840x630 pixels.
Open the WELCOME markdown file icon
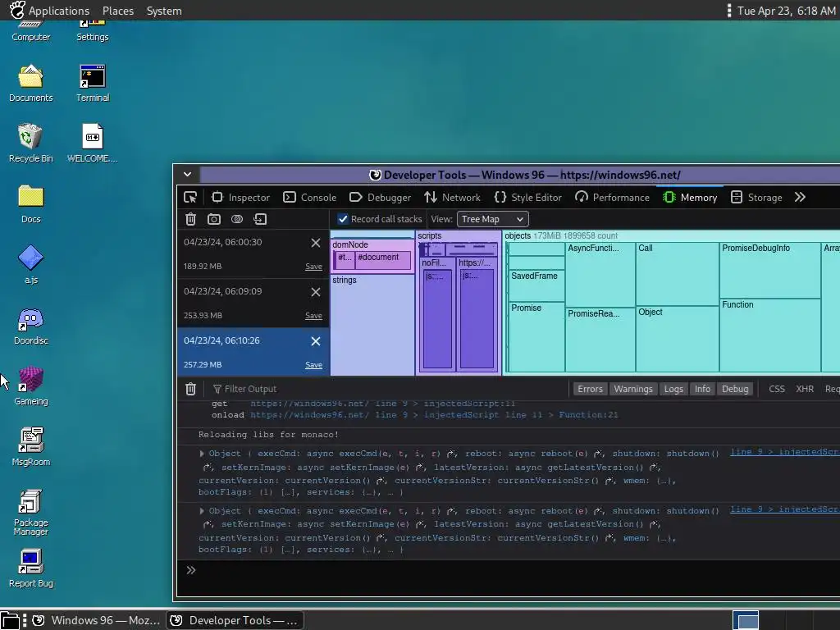tap(92, 143)
